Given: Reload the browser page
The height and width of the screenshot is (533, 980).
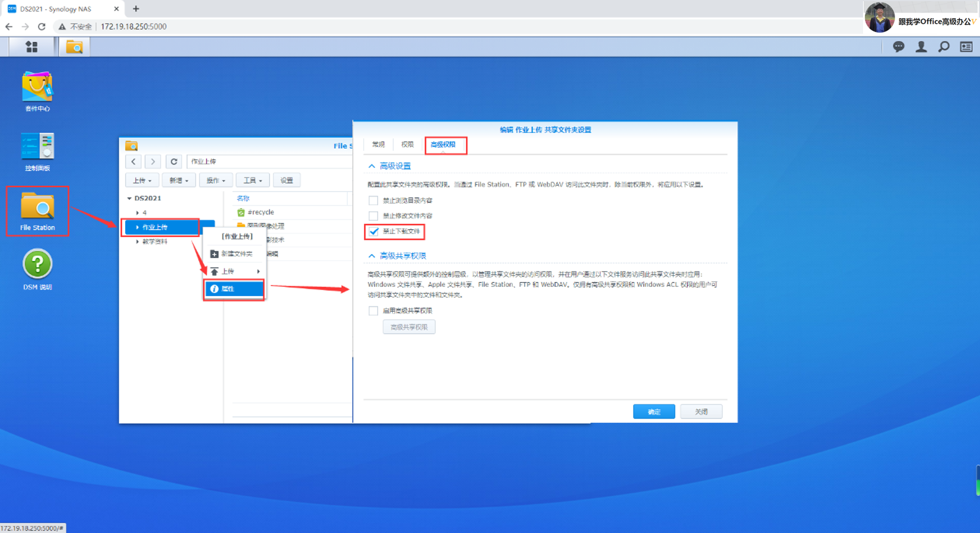Looking at the screenshot, I should coord(42,26).
